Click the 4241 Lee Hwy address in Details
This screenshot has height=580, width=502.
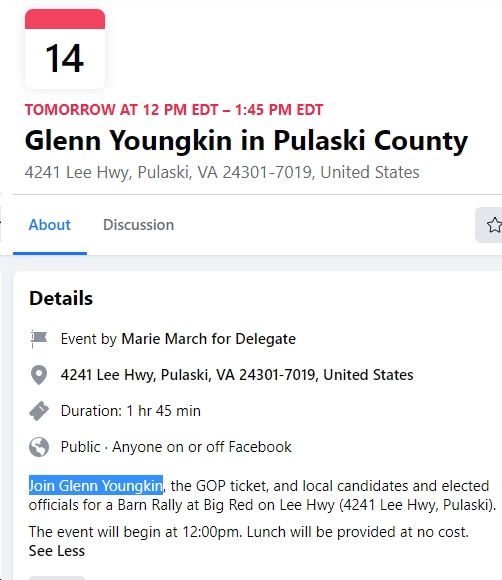pyautogui.click(x=237, y=375)
